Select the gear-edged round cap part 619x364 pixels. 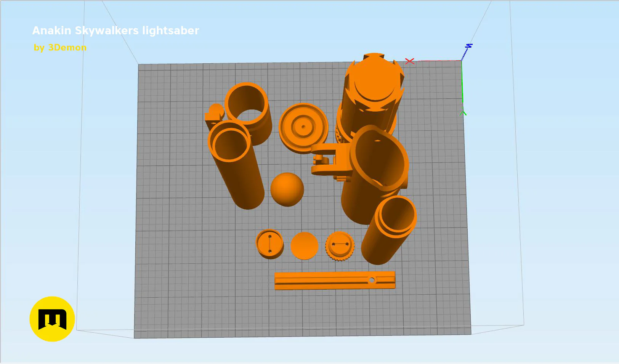pos(340,246)
